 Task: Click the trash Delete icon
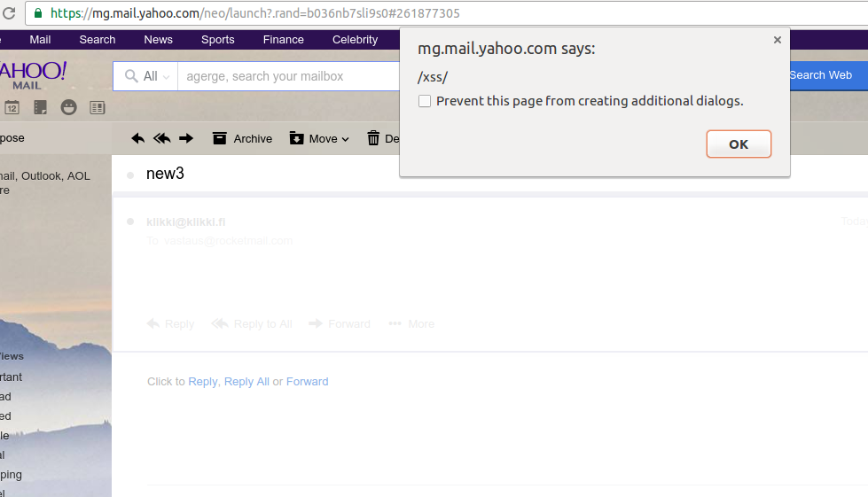point(374,138)
